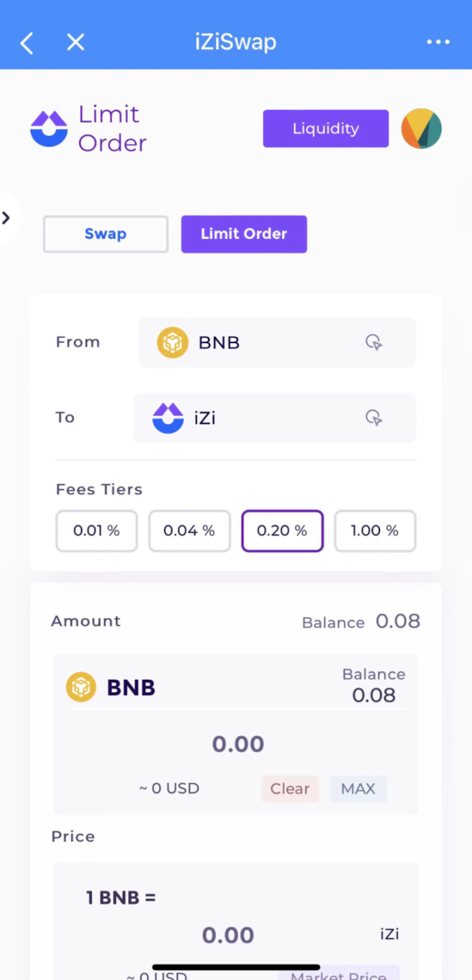Expand the To token dropdown
Viewport: 472px width, 980px height.
(x=274, y=418)
